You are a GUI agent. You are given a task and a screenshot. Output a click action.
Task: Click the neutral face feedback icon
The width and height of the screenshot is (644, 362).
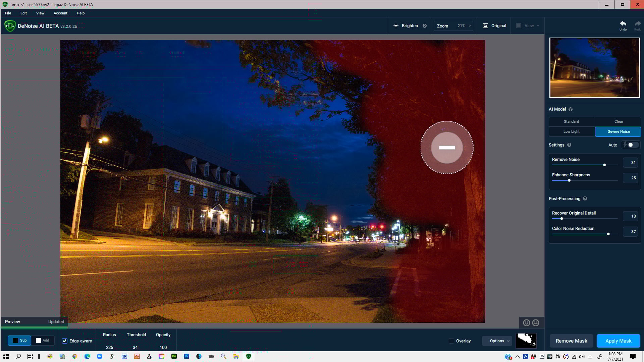click(536, 323)
